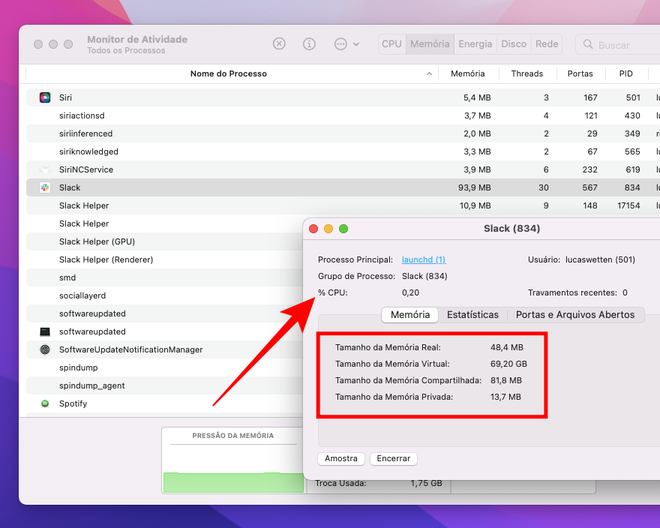660x528 pixels.
Task: Click virtual memory value 69,20 GB
Action: pos(508,364)
